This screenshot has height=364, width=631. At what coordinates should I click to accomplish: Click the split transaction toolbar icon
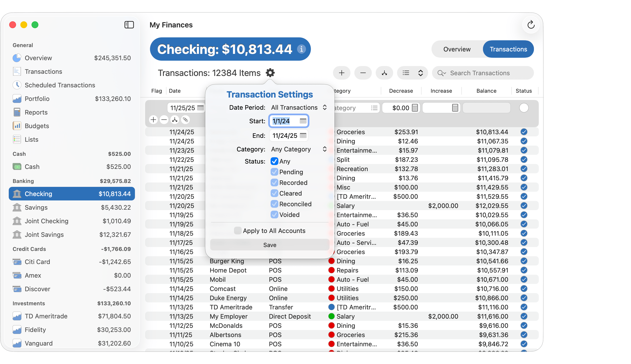click(384, 73)
